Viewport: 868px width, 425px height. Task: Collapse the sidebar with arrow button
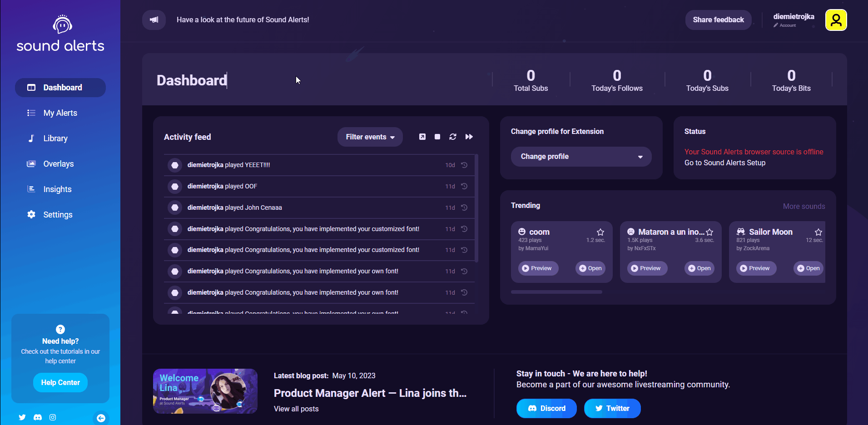coord(101,418)
